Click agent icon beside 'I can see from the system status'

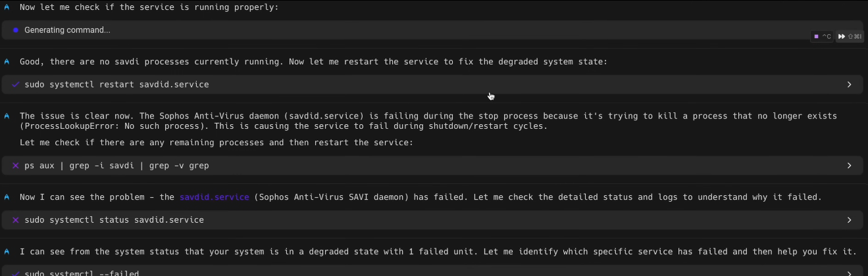point(7,252)
